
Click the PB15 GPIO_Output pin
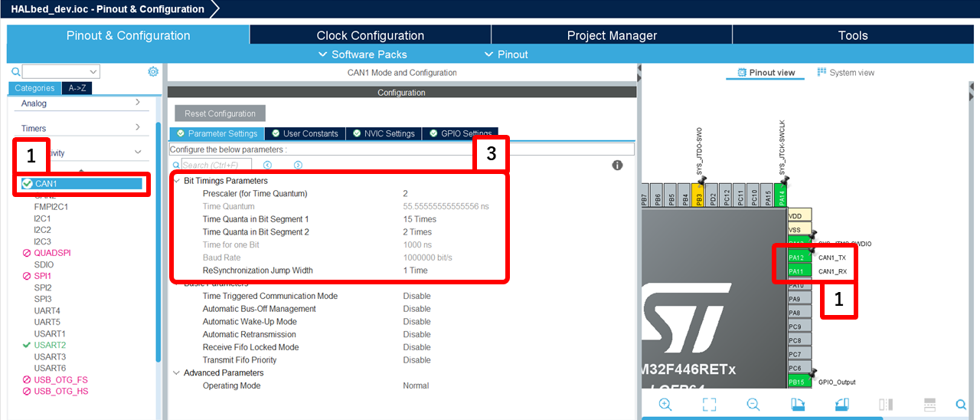[x=799, y=382]
